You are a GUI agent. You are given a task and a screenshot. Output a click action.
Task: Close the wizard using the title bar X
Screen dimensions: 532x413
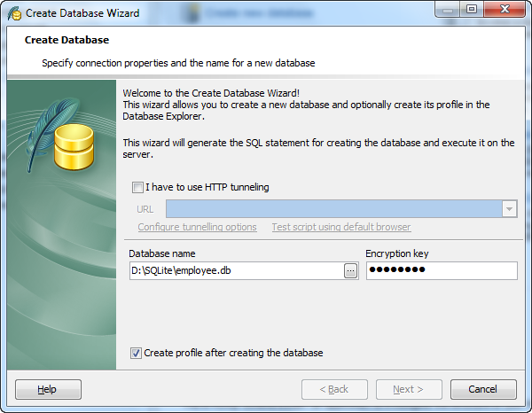(x=504, y=10)
